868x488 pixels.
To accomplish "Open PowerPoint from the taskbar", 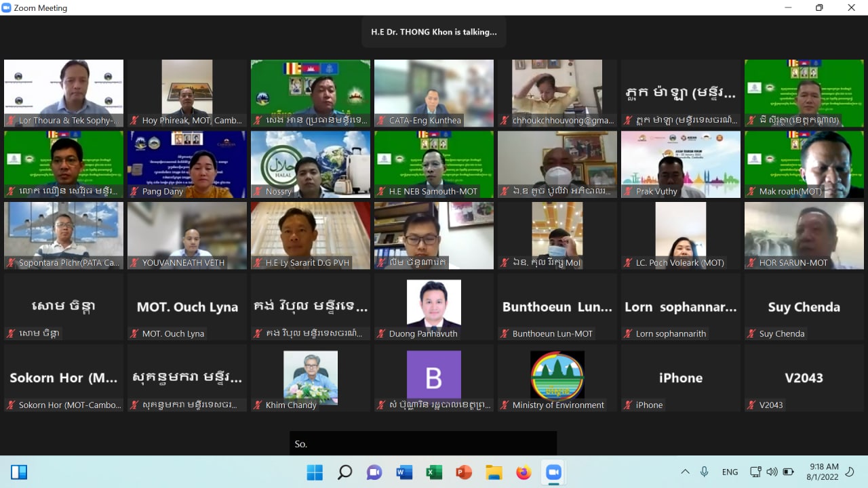I will (464, 472).
